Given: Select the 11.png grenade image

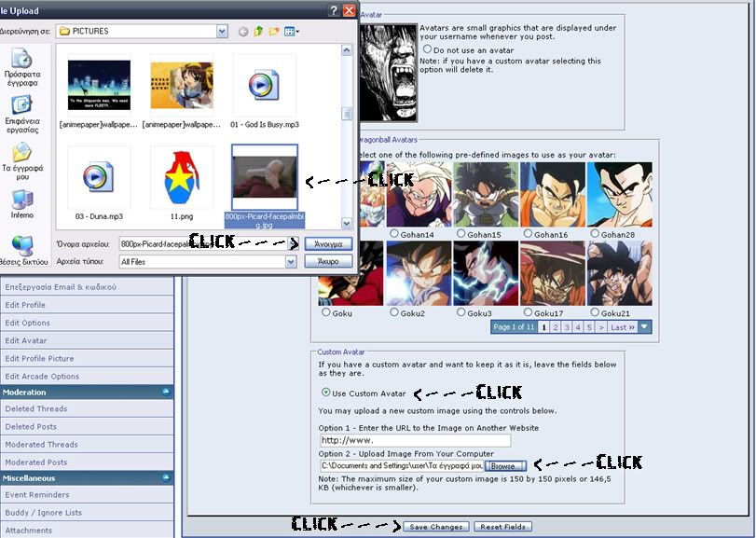Looking at the screenshot, I should 181,183.
